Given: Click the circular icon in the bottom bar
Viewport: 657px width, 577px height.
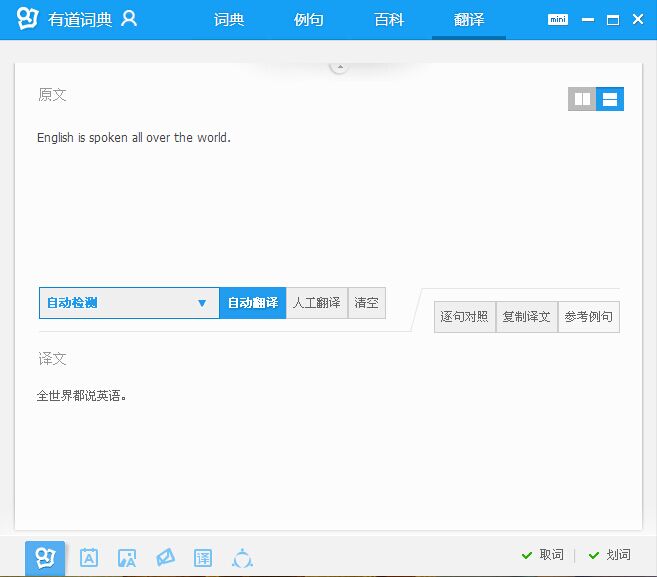Looking at the screenshot, I should (242, 558).
